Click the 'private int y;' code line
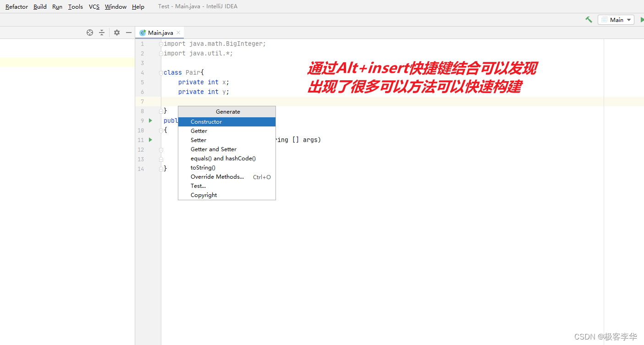 (x=204, y=92)
